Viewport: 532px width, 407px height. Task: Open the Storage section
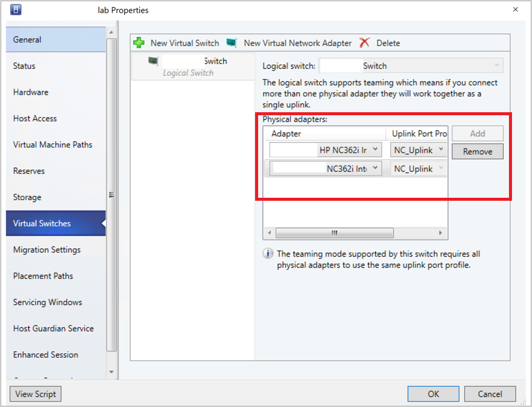[x=56, y=197]
